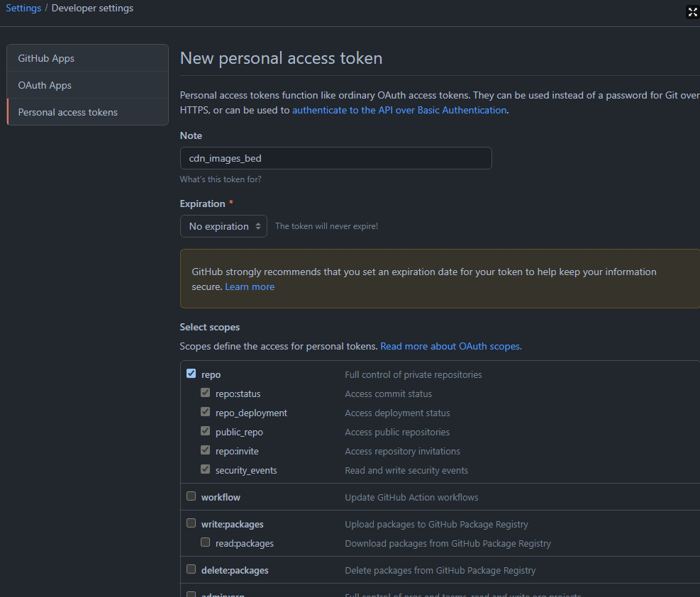Enable the read:packages scope checkbox
Screen dimensions: 700x597
206,542
